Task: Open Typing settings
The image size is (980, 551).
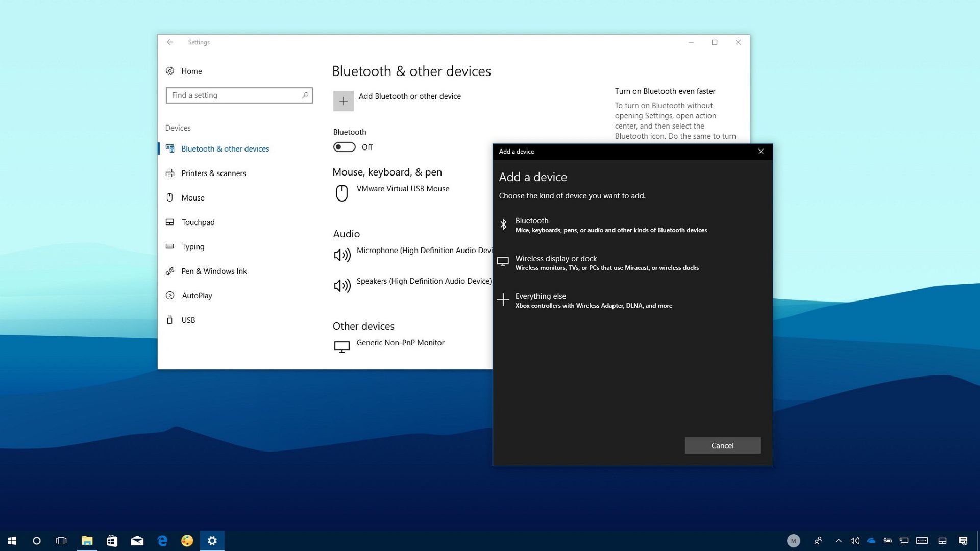Action: tap(192, 246)
